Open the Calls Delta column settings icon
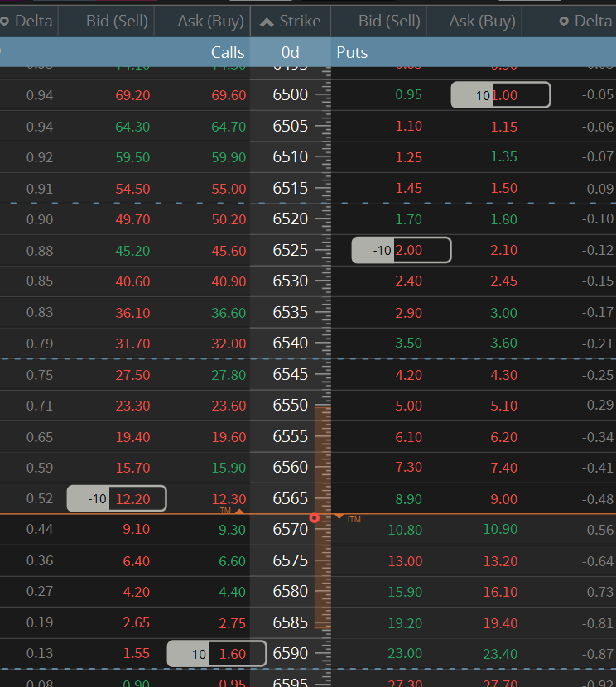The width and height of the screenshot is (616, 687). tap(4, 21)
